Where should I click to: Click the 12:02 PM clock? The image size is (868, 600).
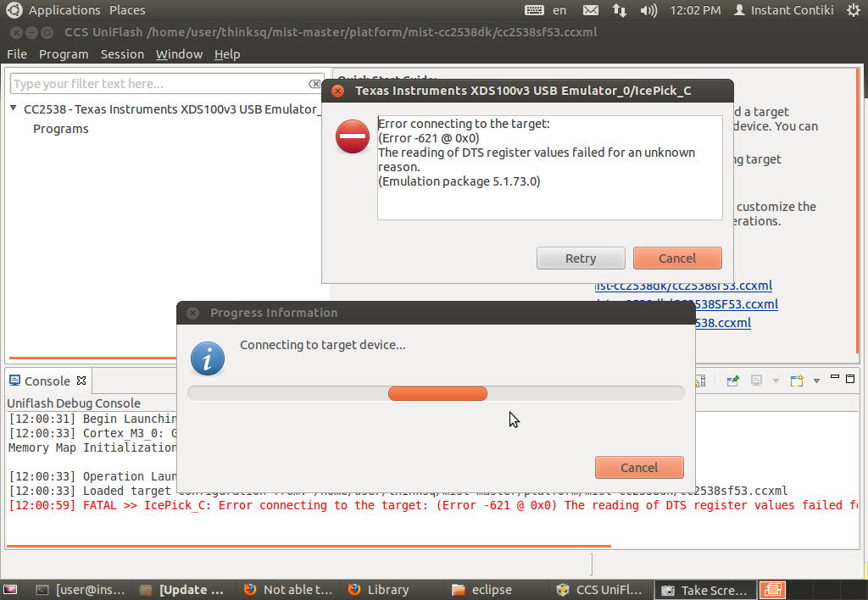[x=695, y=10]
